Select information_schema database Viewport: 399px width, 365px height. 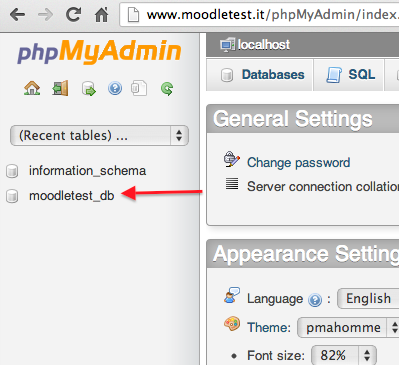coord(87,171)
